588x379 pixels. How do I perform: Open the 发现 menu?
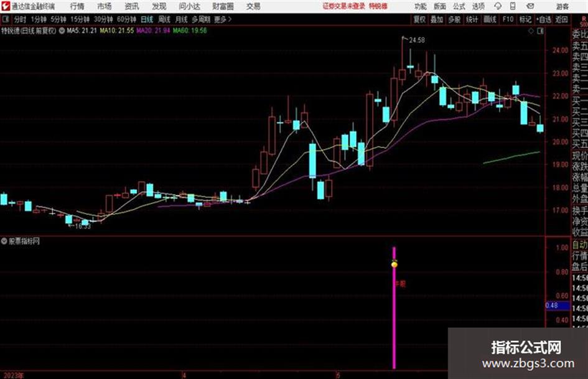coord(159,6)
